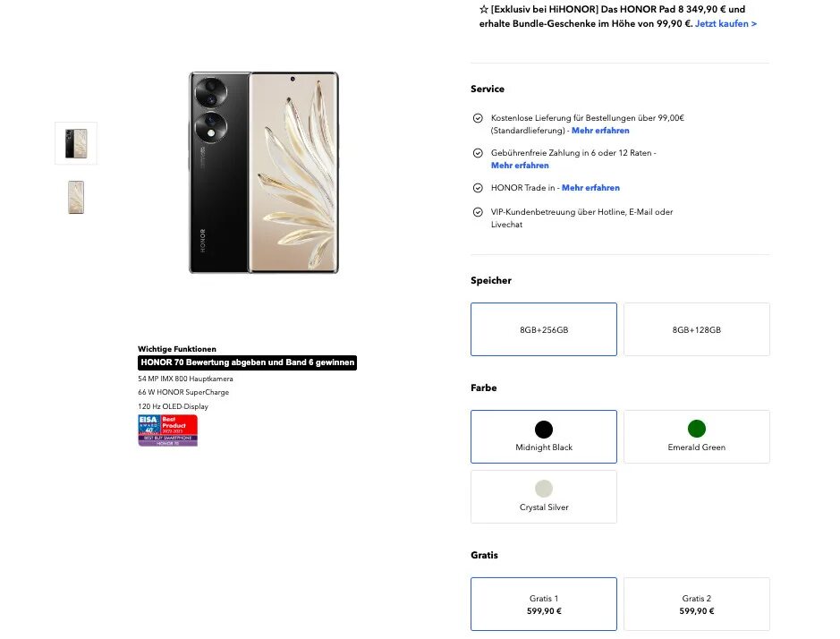Select the second thumbnail showing phone front
840x639 pixels.
(x=76, y=197)
